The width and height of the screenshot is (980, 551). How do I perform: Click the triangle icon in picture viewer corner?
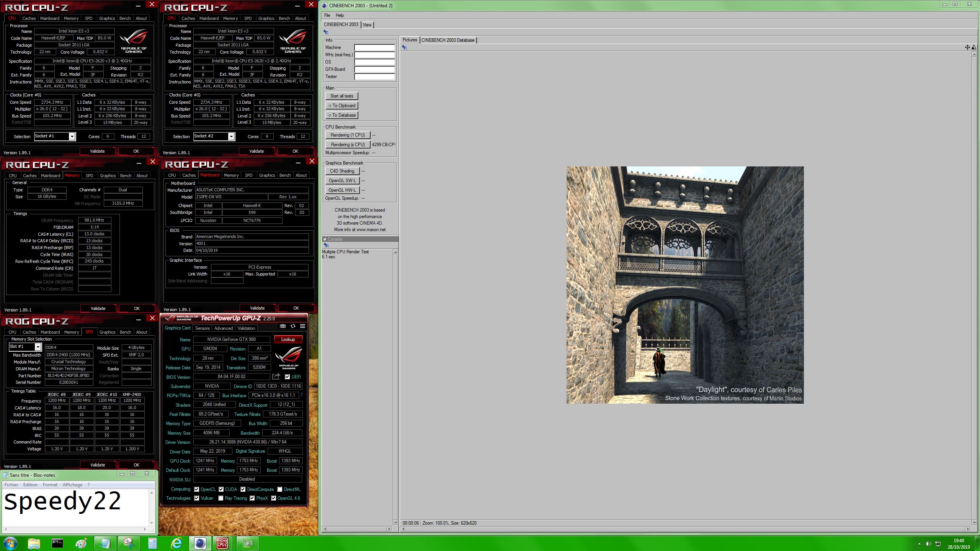point(974,47)
